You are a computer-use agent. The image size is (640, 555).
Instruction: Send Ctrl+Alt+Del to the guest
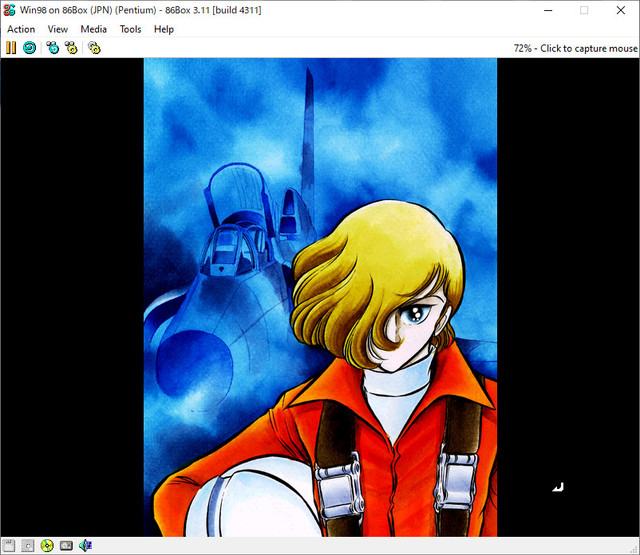coord(53,48)
